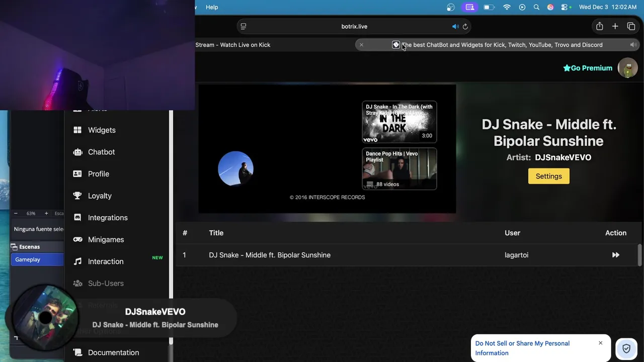Image resolution: width=644 pixels, height=362 pixels.
Task: Click the Go Premium link
Action: coord(588,68)
